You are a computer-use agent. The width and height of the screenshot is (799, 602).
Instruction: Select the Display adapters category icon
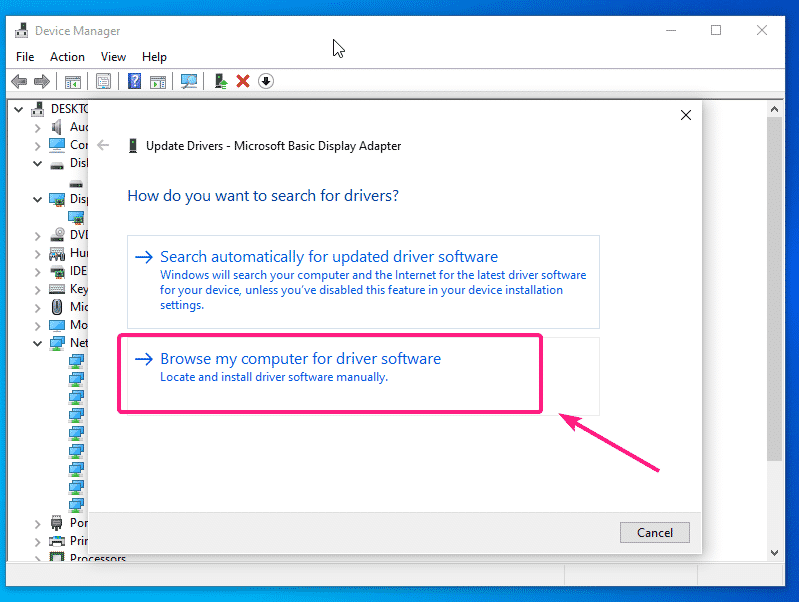(x=57, y=199)
